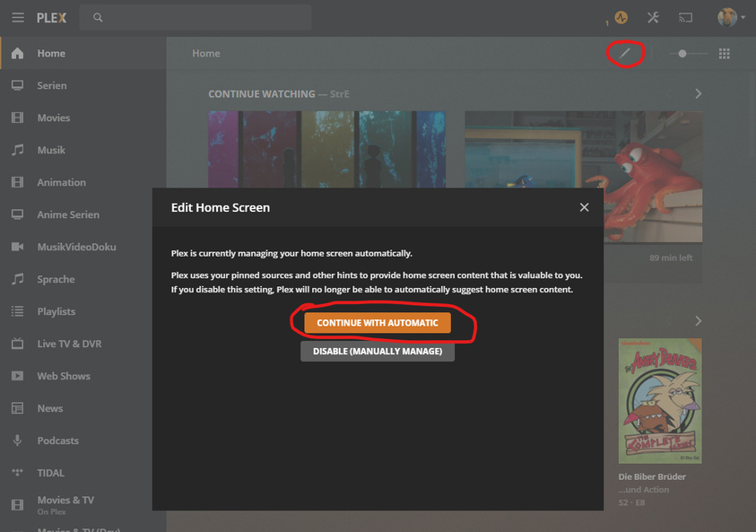Open the colorful aquarium thumbnail
Viewport: 756px width, 532px height.
327,150
